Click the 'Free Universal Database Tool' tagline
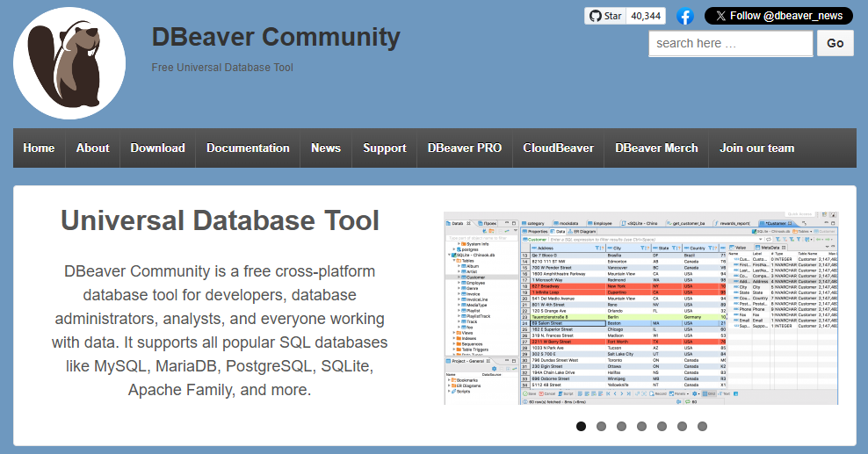The image size is (868, 454). click(x=222, y=68)
